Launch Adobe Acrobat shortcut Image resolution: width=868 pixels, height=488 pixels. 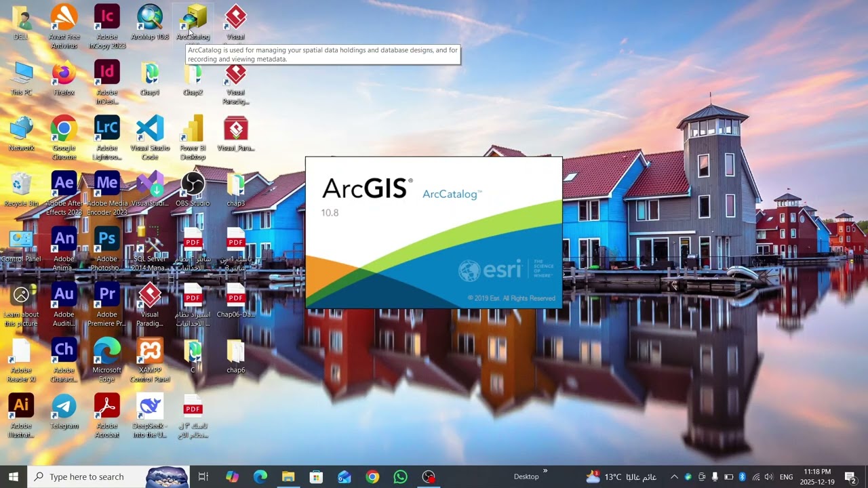point(107,415)
